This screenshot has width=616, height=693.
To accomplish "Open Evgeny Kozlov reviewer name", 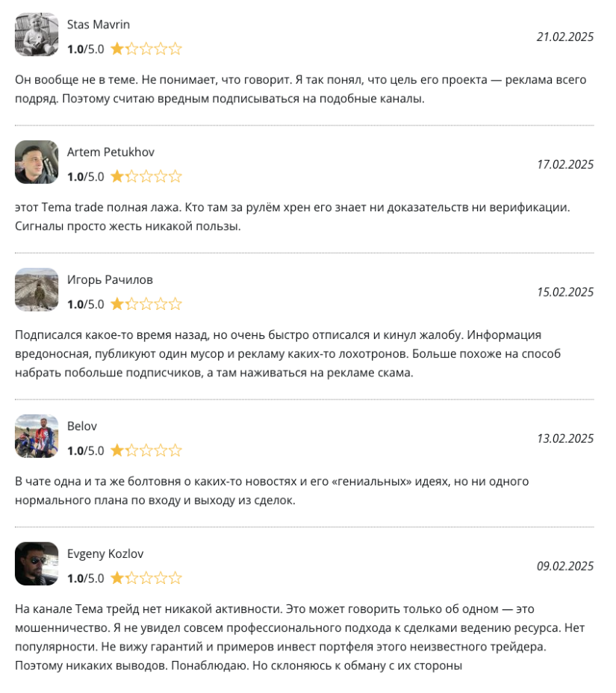I will [x=105, y=554].
